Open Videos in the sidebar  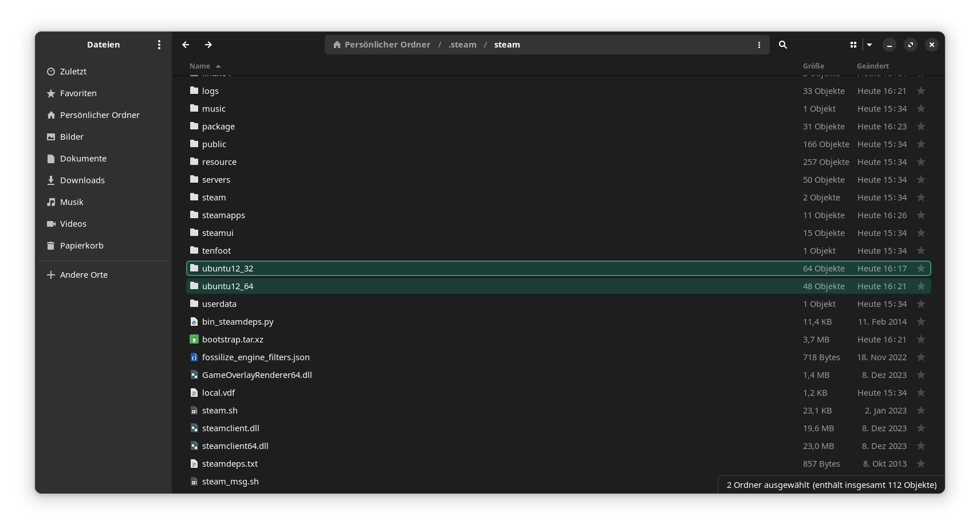103,224
